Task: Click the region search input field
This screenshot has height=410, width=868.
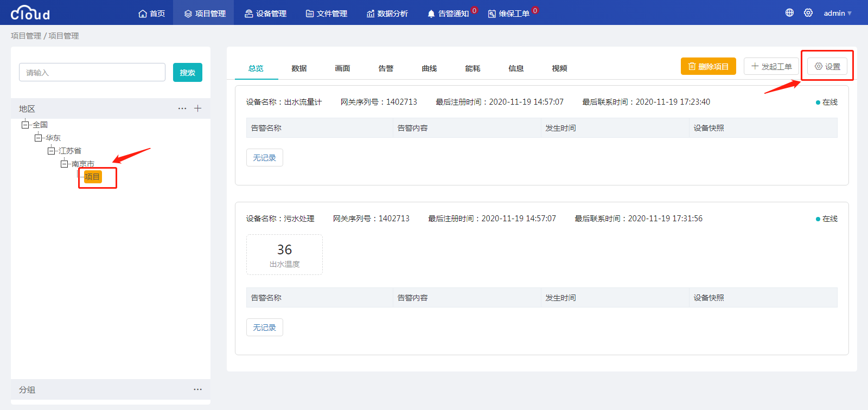Action: coord(92,72)
